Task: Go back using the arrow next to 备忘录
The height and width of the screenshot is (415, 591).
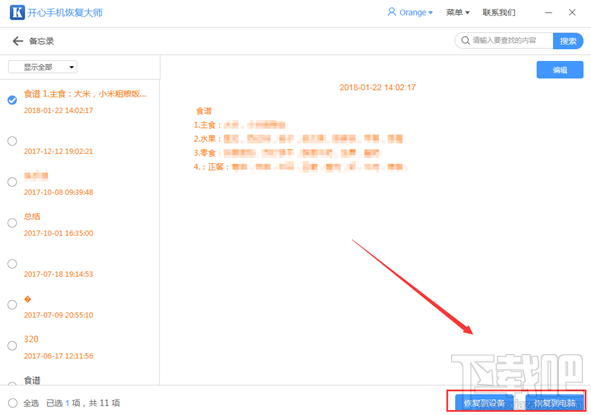Action: 18,41
